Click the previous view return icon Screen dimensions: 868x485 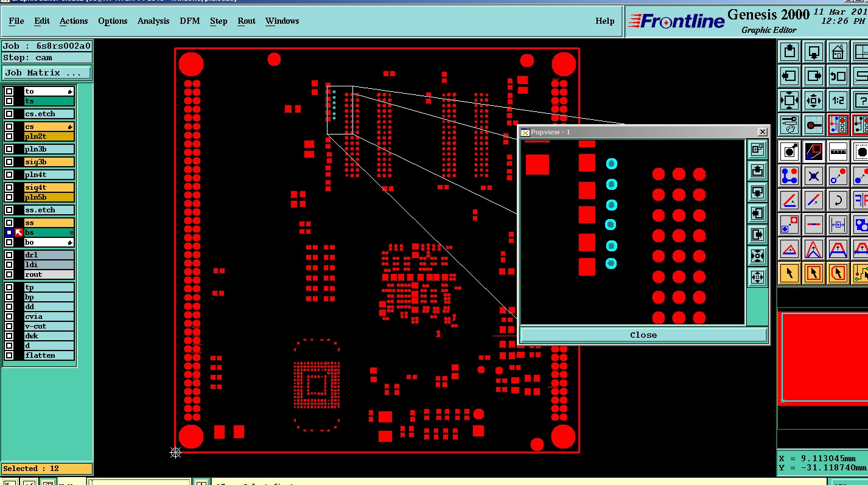tap(838, 76)
